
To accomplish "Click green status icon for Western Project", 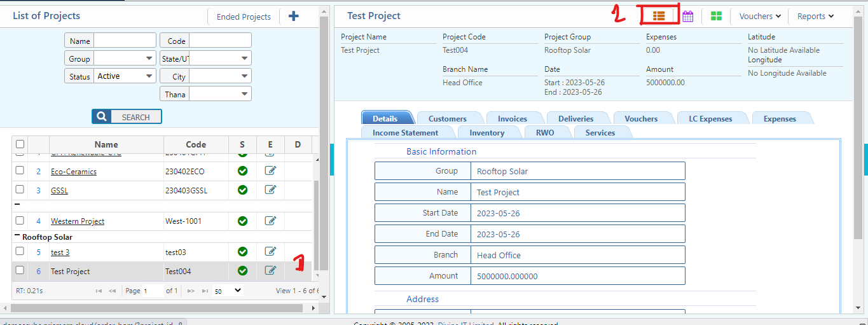I will tap(242, 221).
